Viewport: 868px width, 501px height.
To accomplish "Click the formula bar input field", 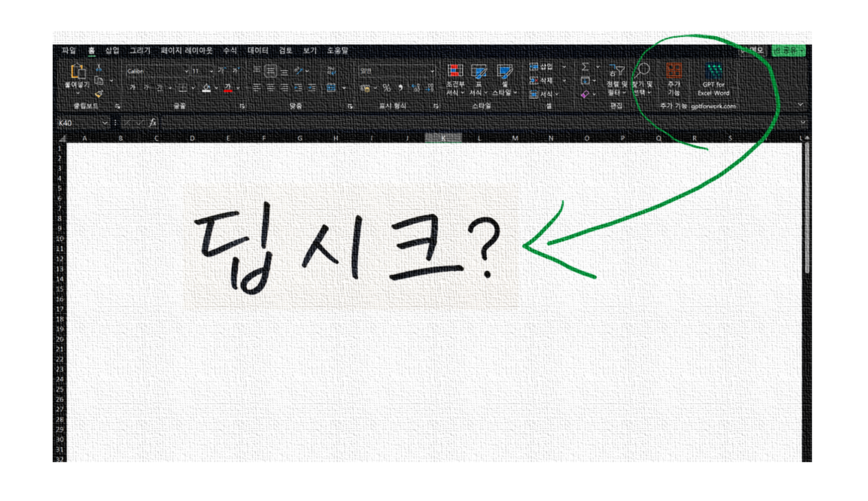I will click(479, 123).
